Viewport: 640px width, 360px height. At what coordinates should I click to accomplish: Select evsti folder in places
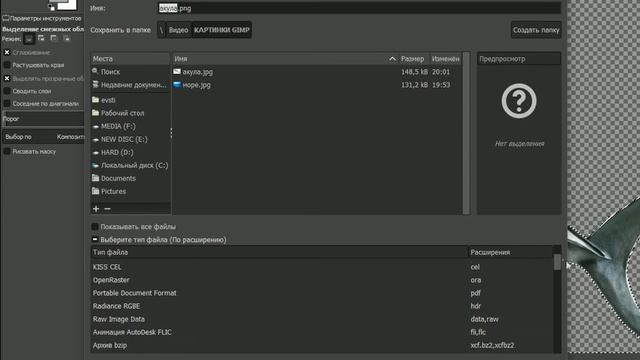pos(130,100)
